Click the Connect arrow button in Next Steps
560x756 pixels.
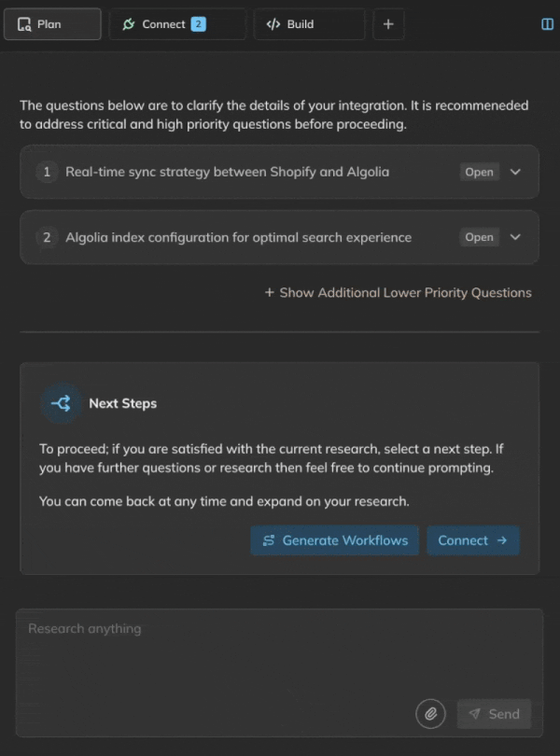click(472, 540)
